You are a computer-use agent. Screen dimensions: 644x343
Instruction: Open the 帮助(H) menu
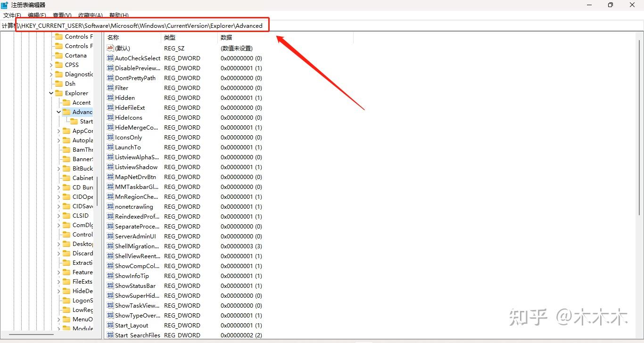point(119,16)
